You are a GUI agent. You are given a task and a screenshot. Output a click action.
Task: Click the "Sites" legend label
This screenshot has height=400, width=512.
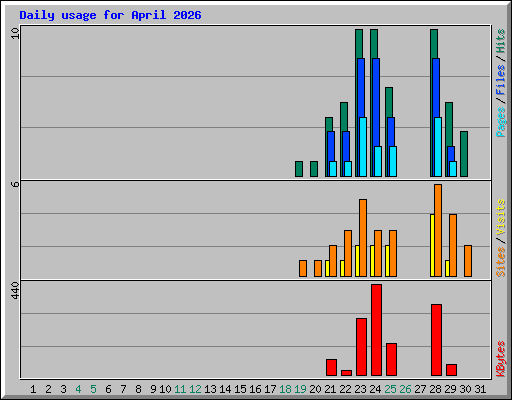point(501,262)
